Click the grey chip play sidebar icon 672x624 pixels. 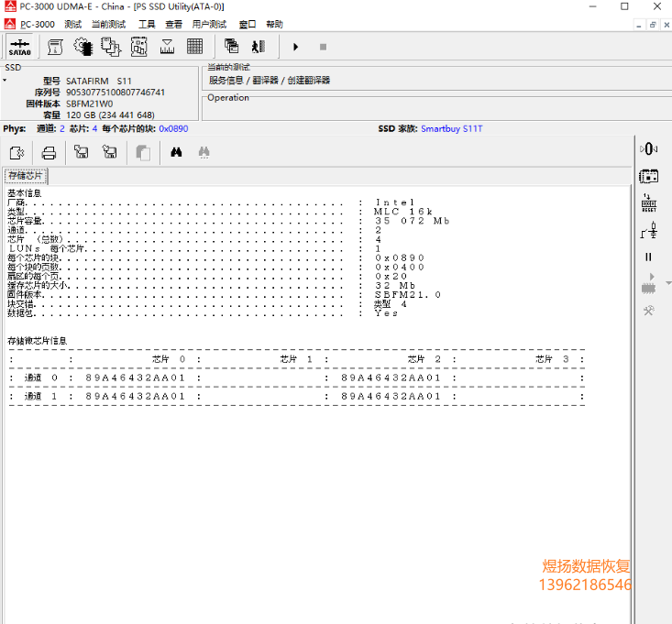tap(648, 284)
